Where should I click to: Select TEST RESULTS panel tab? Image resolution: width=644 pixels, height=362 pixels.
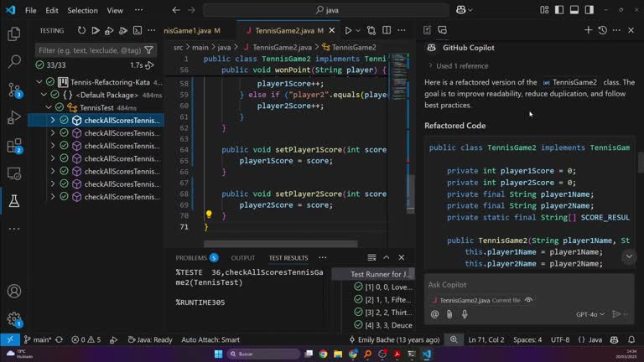click(288, 258)
